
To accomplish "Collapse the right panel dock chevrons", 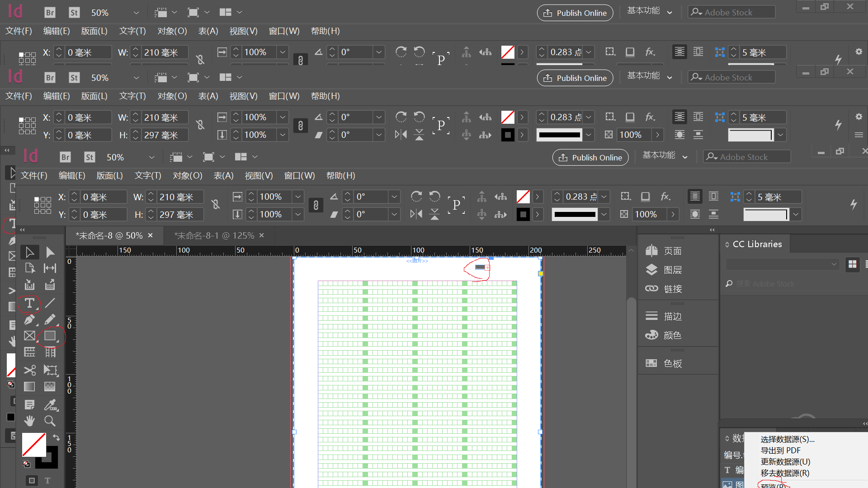I will (712, 230).
